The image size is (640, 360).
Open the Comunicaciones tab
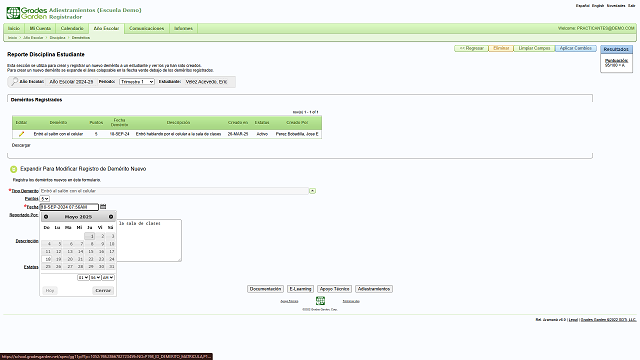coord(147,29)
